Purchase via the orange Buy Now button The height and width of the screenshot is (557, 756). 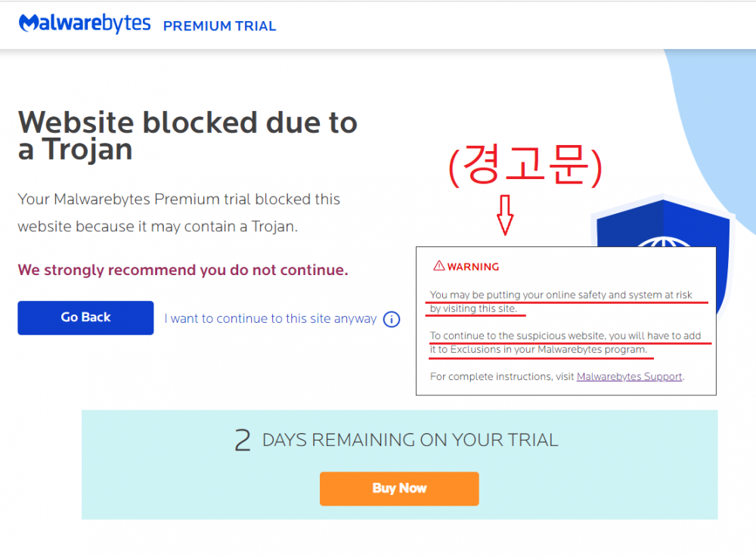click(399, 488)
